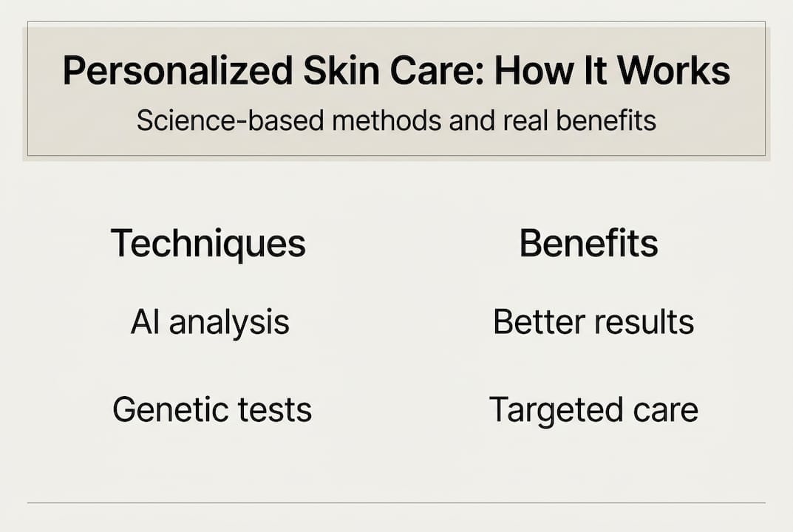Click the 'Targeted care' item
793x532 pixels.
coord(593,410)
